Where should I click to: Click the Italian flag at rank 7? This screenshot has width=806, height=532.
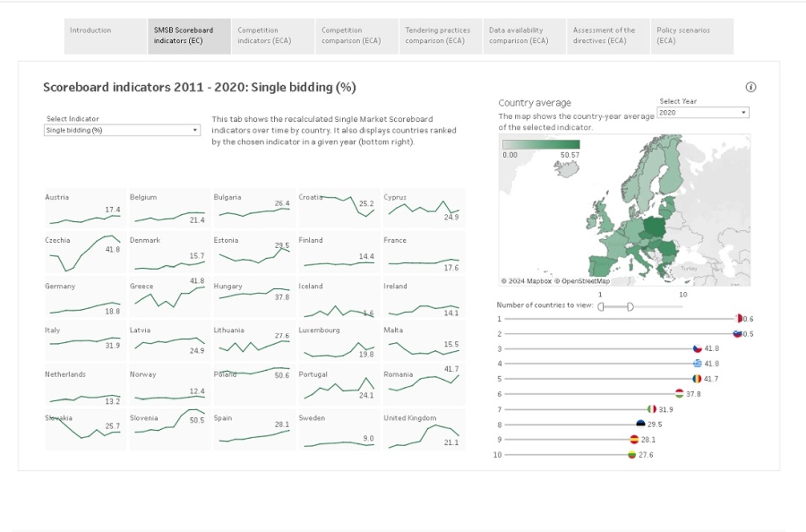(x=652, y=409)
